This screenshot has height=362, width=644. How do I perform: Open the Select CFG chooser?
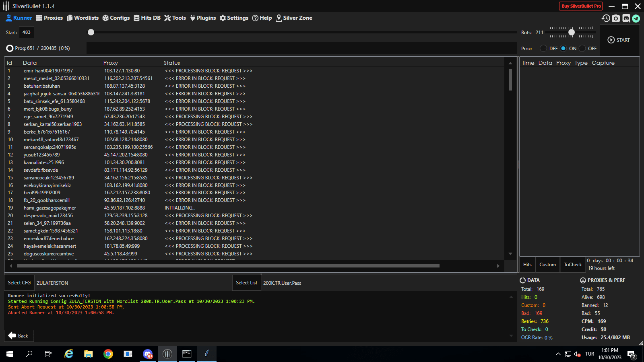pyautogui.click(x=19, y=283)
